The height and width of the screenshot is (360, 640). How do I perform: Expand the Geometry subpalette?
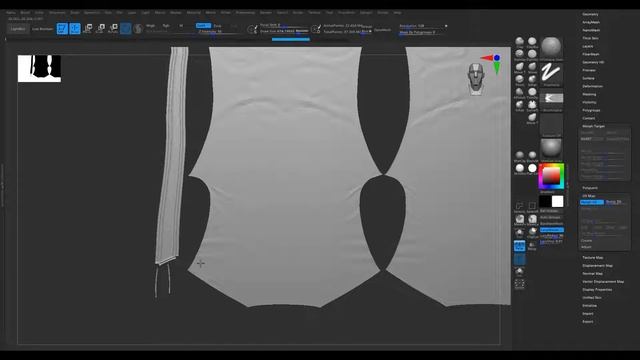(x=590, y=14)
